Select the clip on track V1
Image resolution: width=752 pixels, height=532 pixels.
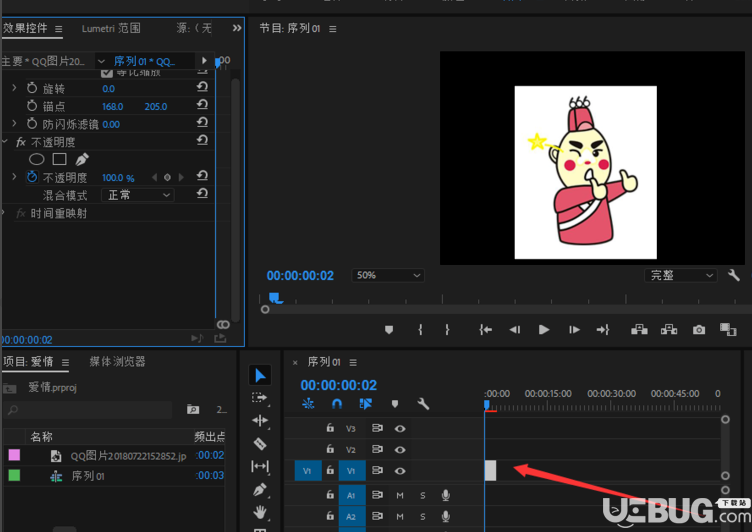490,470
